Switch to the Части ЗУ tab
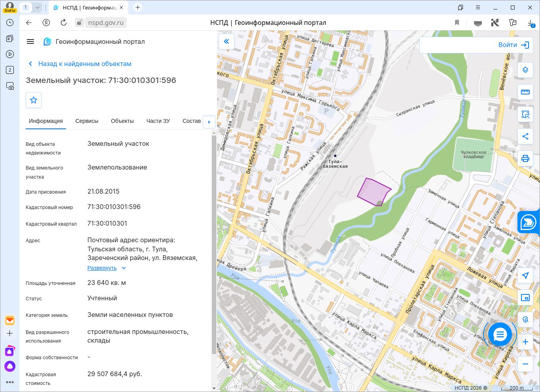The height and width of the screenshot is (392, 540). [x=158, y=121]
